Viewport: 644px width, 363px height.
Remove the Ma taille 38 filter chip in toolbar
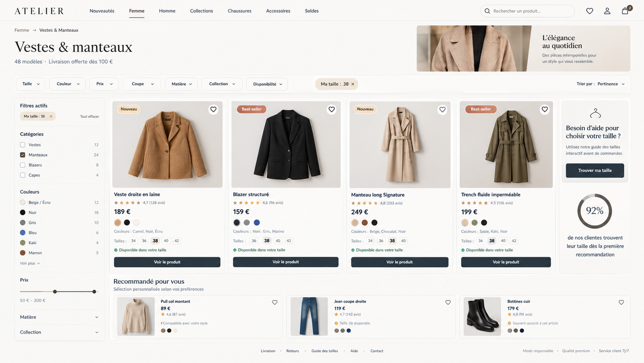[x=353, y=84]
